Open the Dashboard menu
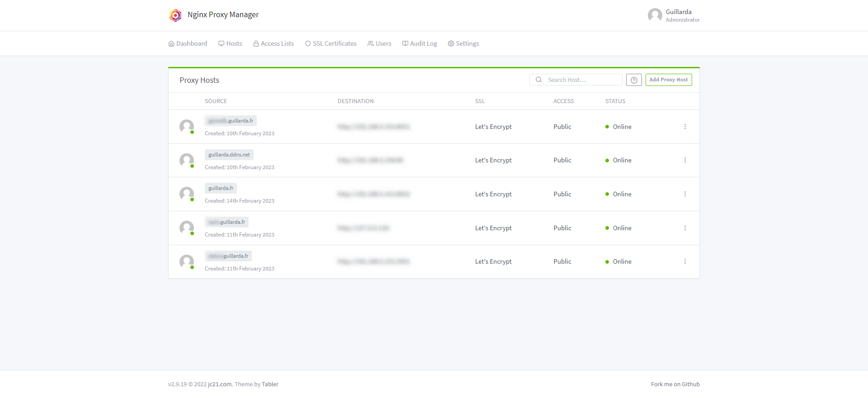The width and height of the screenshot is (868, 398). (x=188, y=43)
